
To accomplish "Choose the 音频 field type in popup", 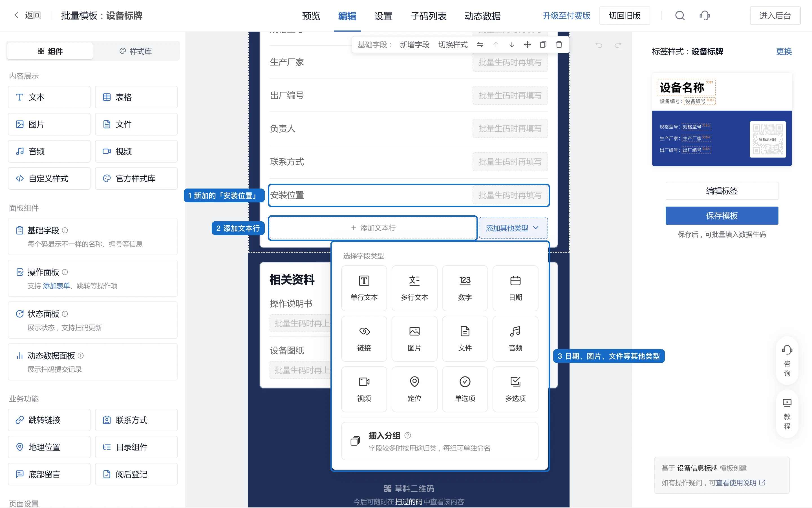I will pyautogui.click(x=515, y=339).
